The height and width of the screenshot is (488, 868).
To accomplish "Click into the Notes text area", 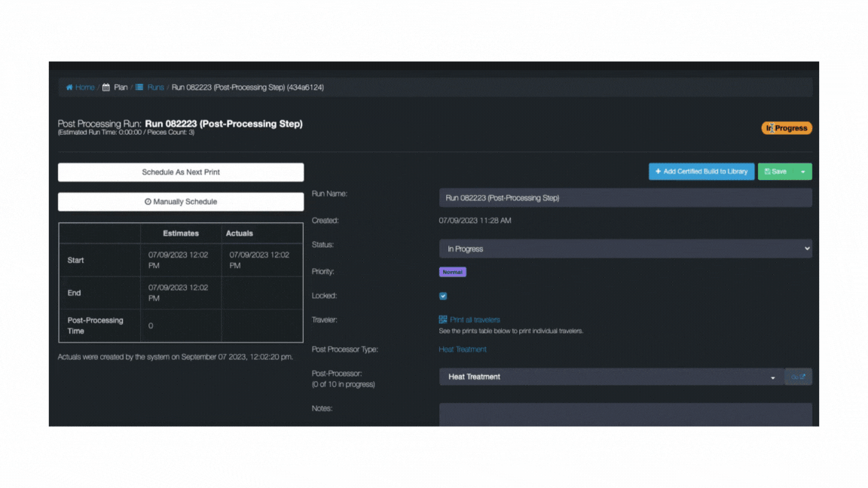I will [625, 415].
